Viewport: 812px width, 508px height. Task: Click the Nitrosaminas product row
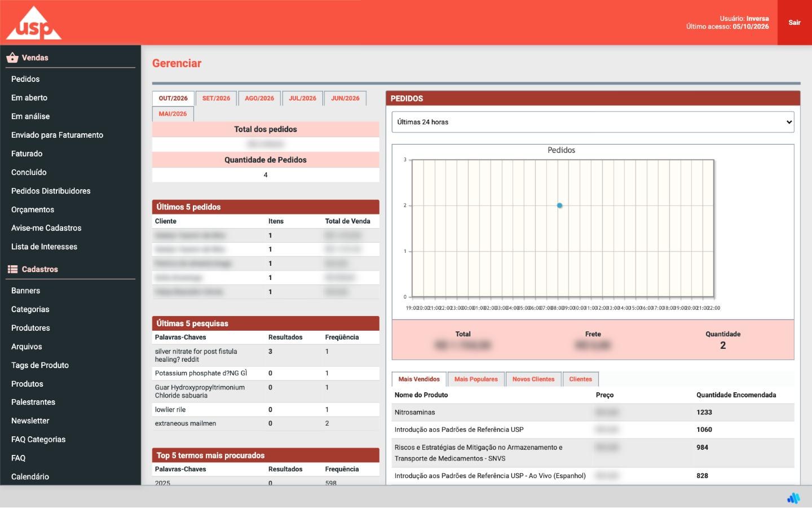[x=593, y=412]
